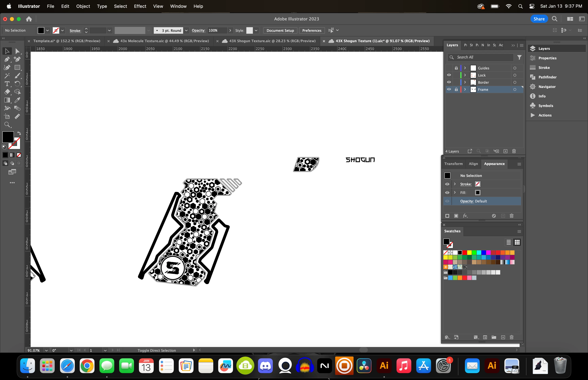This screenshot has height=380, width=588.
Task: Hide the Border layer
Action: tap(449, 82)
